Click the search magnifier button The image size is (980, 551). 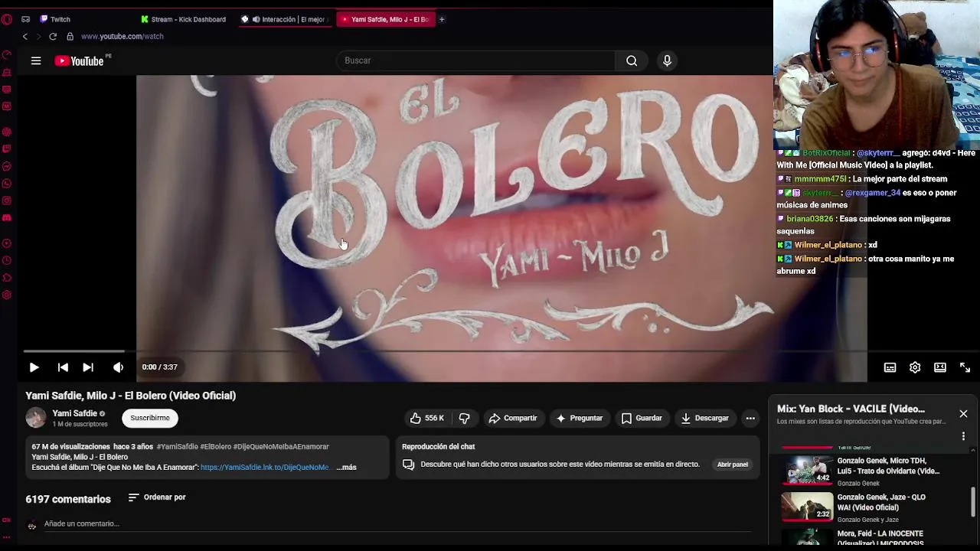[x=632, y=60]
